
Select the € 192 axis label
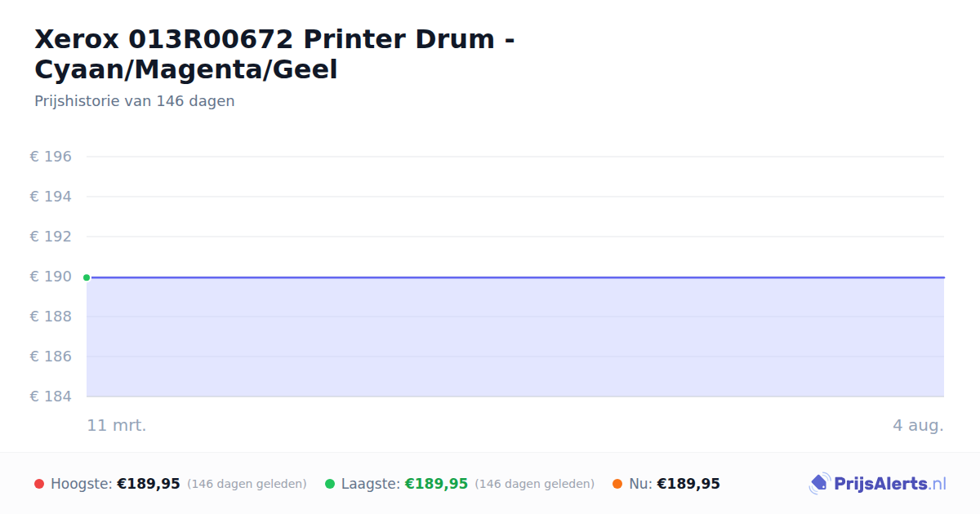[x=51, y=237]
